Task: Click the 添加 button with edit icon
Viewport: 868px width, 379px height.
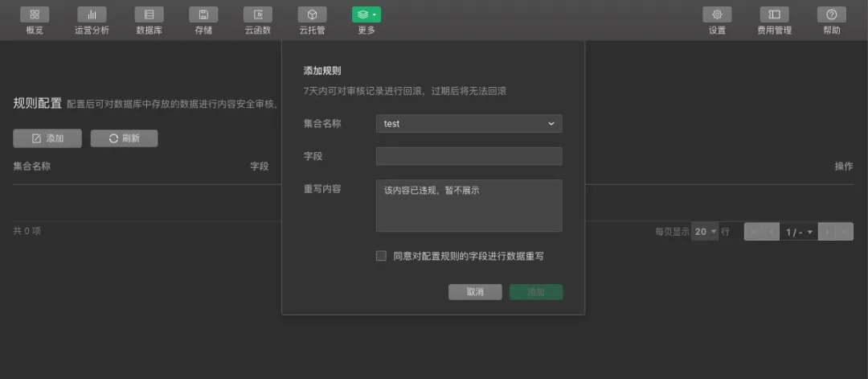Action: (x=47, y=138)
